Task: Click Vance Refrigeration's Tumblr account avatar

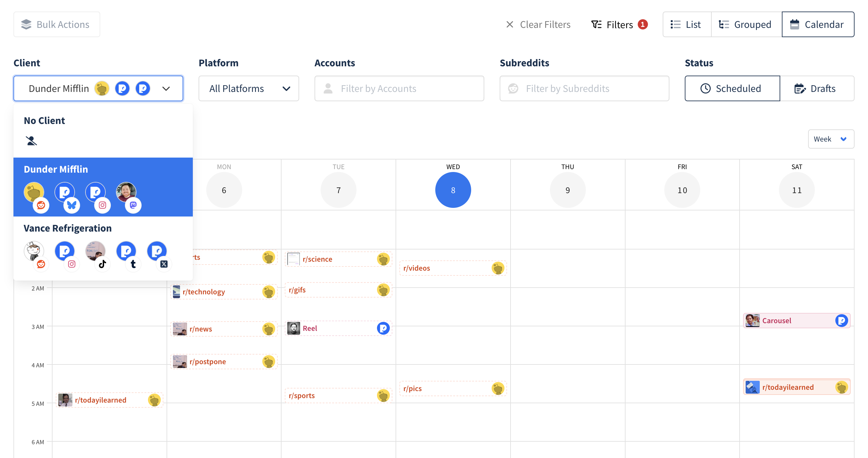Action: pos(126,251)
